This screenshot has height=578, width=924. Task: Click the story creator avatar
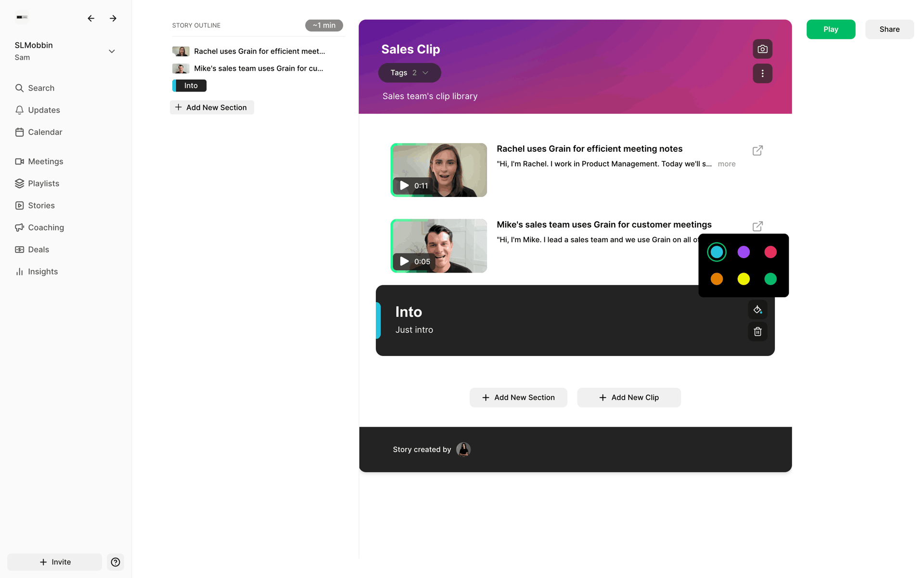[463, 450]
